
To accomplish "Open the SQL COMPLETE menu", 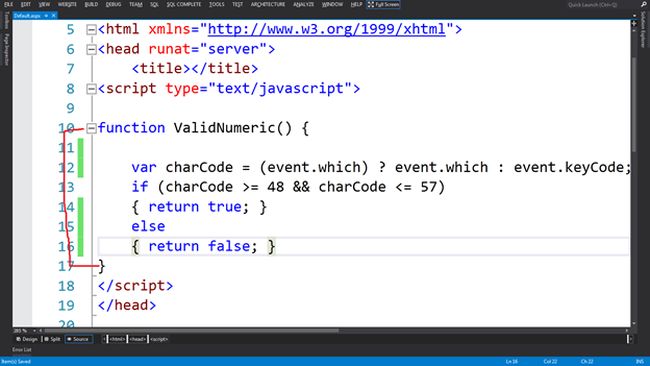I will (184, 4).
